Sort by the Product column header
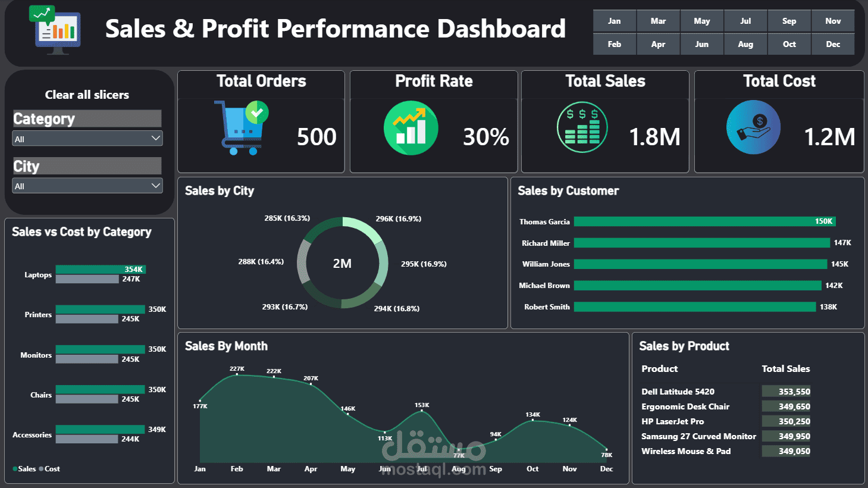Screen dimensions: 868x488 [x=660, y=369]
